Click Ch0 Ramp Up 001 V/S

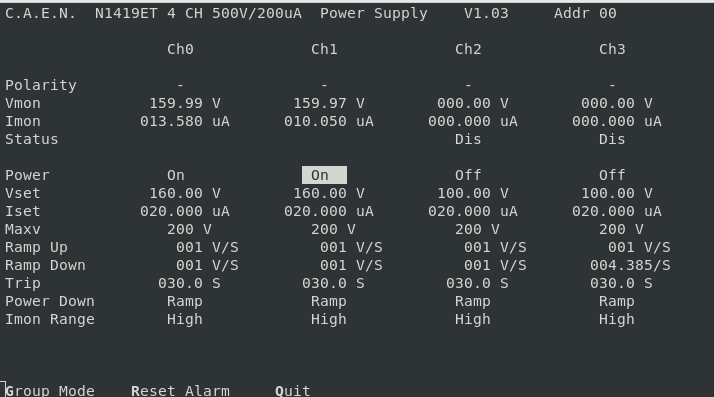pyautogui.click(x=207, y=247)
